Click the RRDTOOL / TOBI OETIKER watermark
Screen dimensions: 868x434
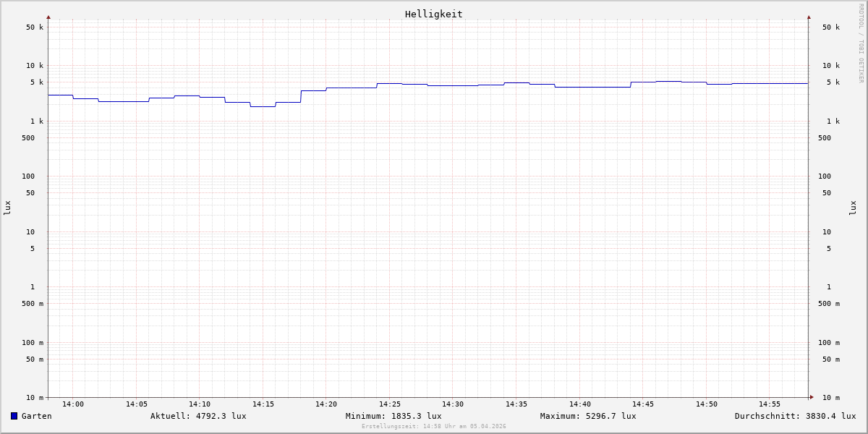click(x=861, y=43)
